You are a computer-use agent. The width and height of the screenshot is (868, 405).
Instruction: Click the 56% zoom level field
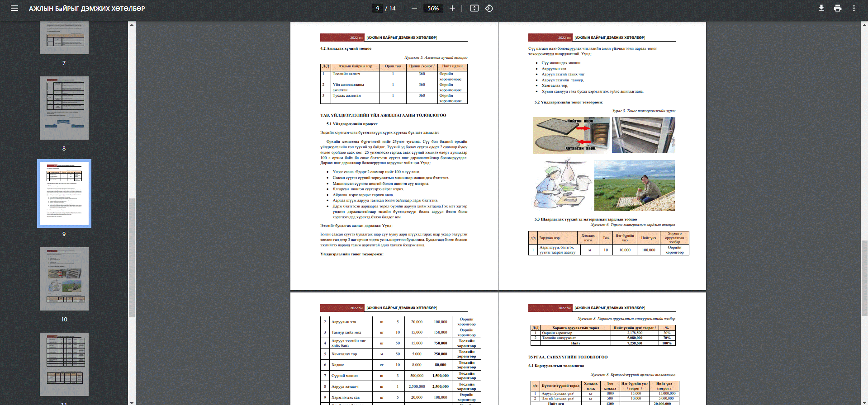(433, 8)
